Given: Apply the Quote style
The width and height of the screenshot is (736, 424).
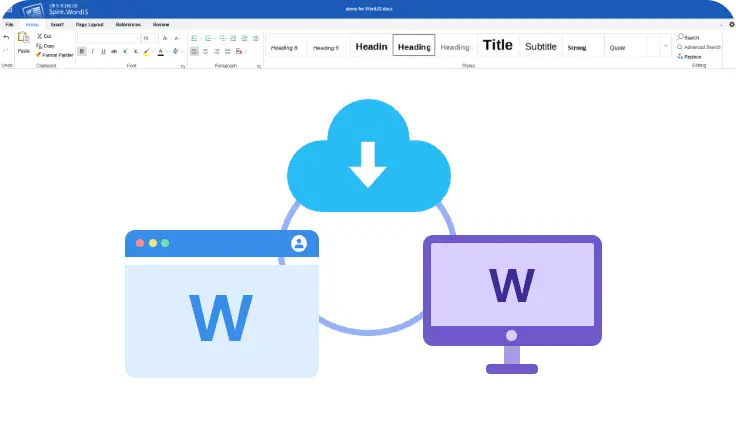Looking at the screenshot, I should (617, 46).
